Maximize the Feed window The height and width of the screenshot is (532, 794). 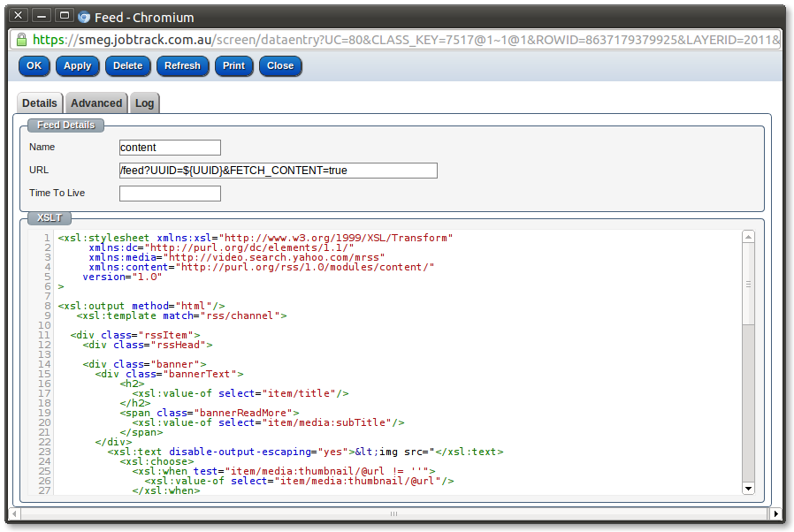64,16
